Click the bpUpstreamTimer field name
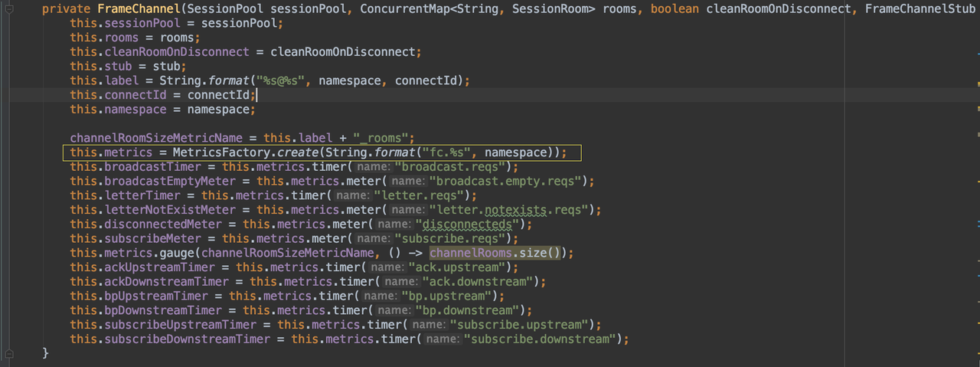Screen dimensions: 980x367 [x=155, y=296]
